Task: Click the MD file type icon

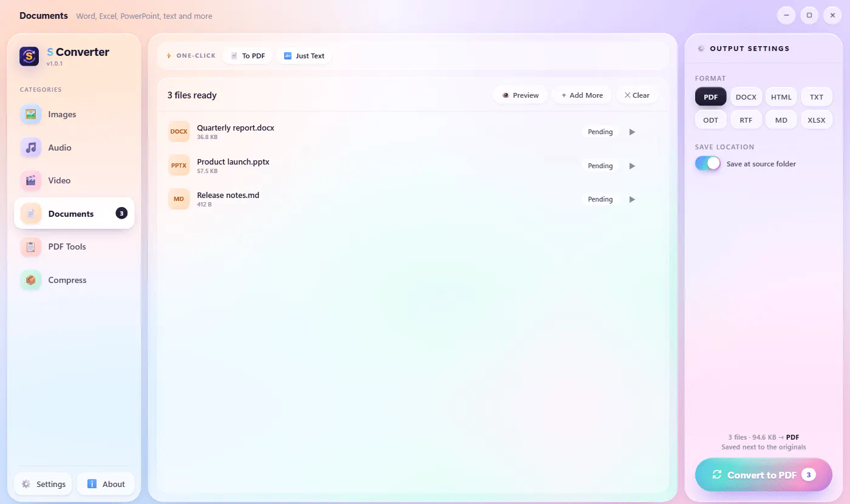Action: (179, 199)
